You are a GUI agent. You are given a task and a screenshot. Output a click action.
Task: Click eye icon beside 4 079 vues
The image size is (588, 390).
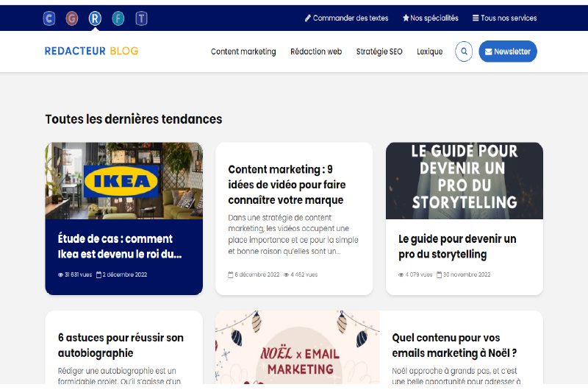[401, 274]
